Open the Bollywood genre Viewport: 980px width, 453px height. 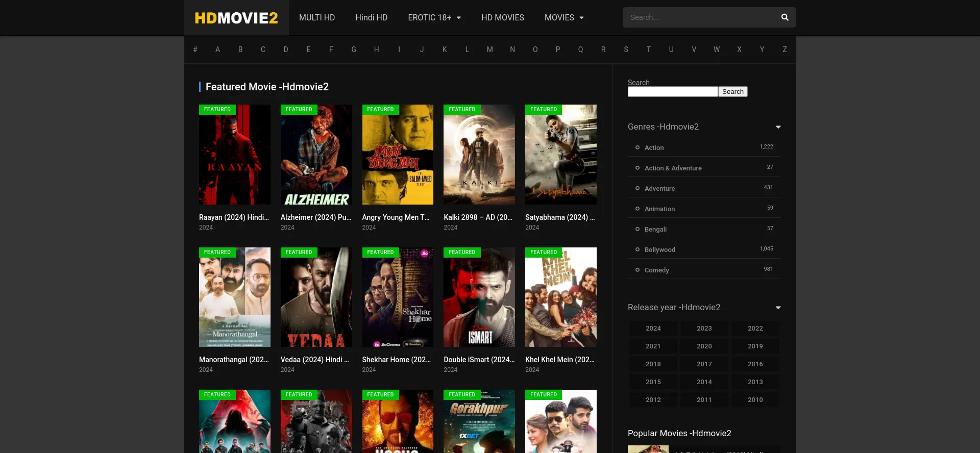(659, 250)
